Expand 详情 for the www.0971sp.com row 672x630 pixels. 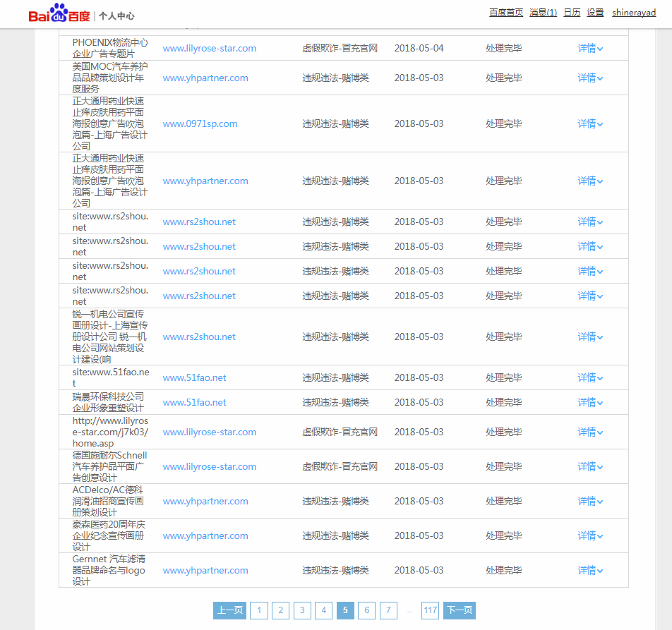(590, 124)
